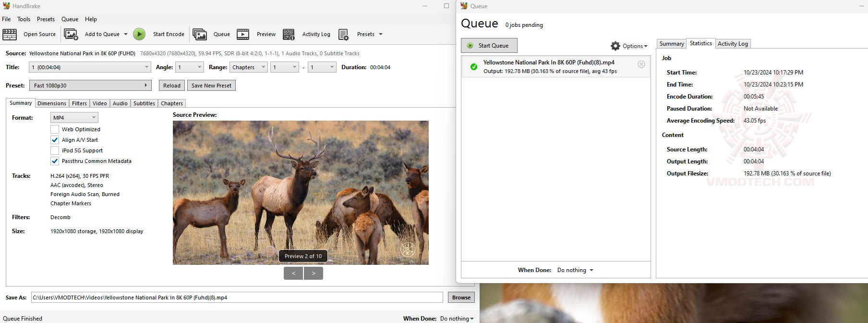Screen dimensions: 868x323
Task: Uncheck Align A/V Start
Action: tap(55, 140)
